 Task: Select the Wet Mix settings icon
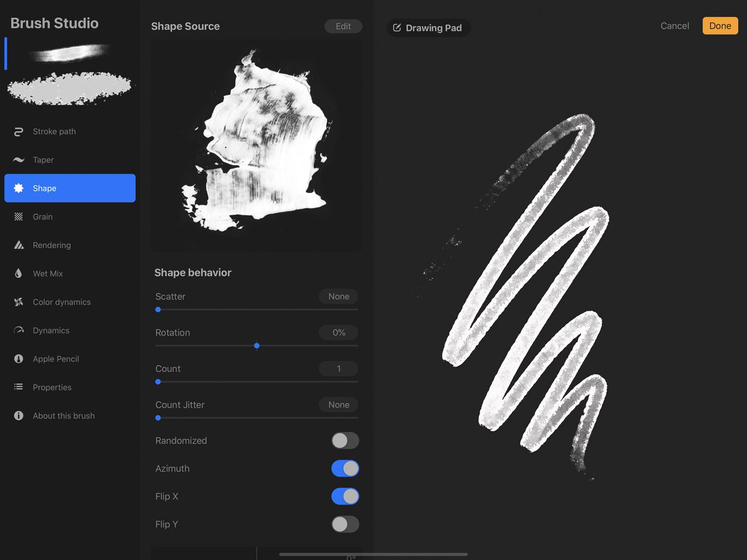(x=19, y=273)
